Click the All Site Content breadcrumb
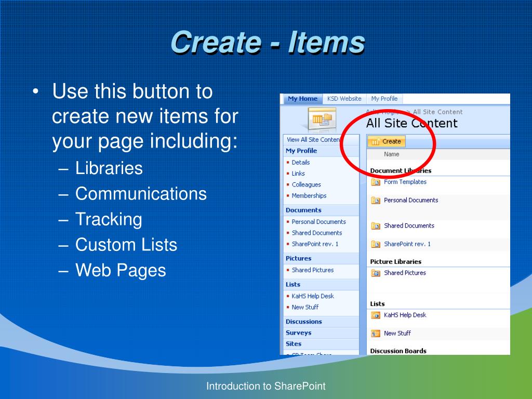This screenshot has height=399, width=532. pos(437,112)
